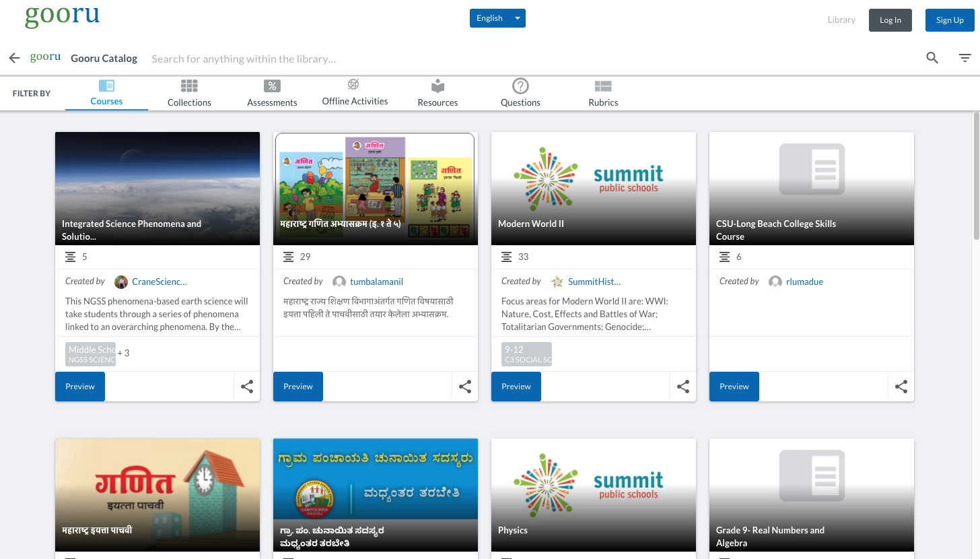Screen dimensions: 980x559
Task: Open the Physics course thumbnail
Action: 594,495
